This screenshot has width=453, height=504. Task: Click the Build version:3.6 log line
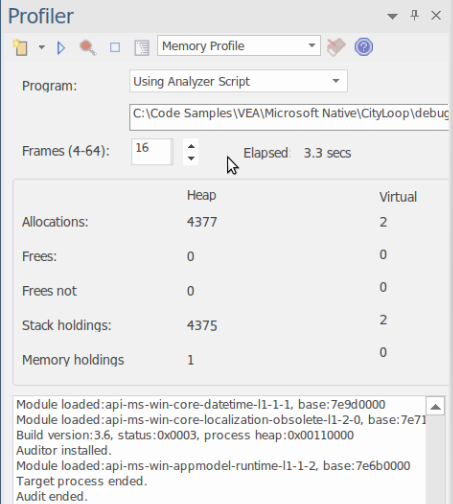[x=185, y=435]
